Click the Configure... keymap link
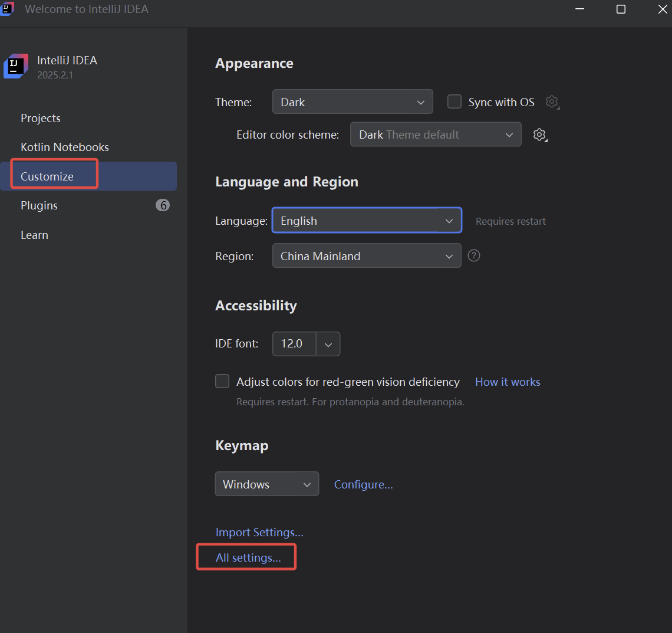Image resolution: width=672 pixels, height=633 pixels. click(364, 484)
